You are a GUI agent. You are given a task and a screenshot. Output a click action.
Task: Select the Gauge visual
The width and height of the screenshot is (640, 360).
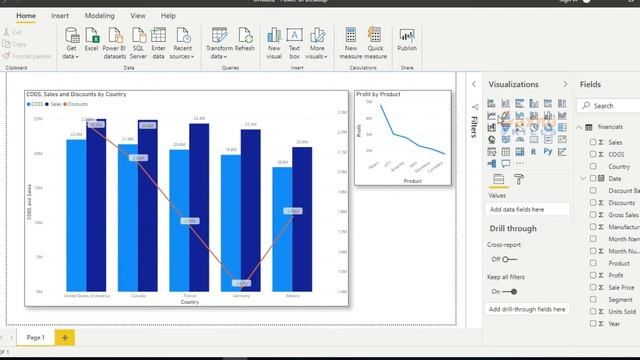tap(520, 140)
